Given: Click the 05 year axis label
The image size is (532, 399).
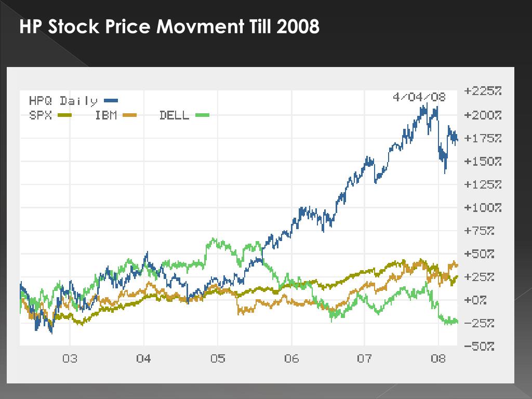Looking at the screenshot, I should (218, 358).
